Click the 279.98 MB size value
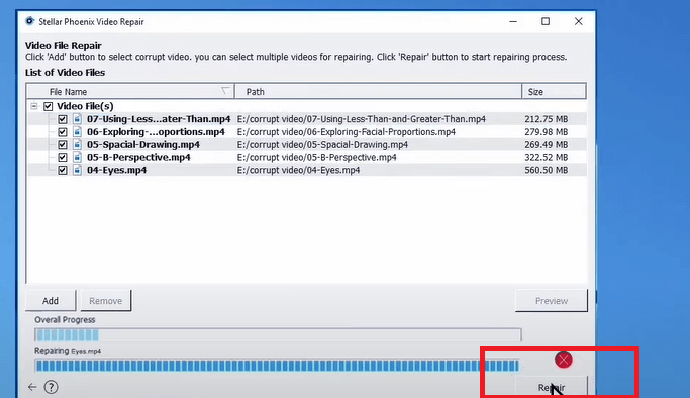 click(546, 132)
